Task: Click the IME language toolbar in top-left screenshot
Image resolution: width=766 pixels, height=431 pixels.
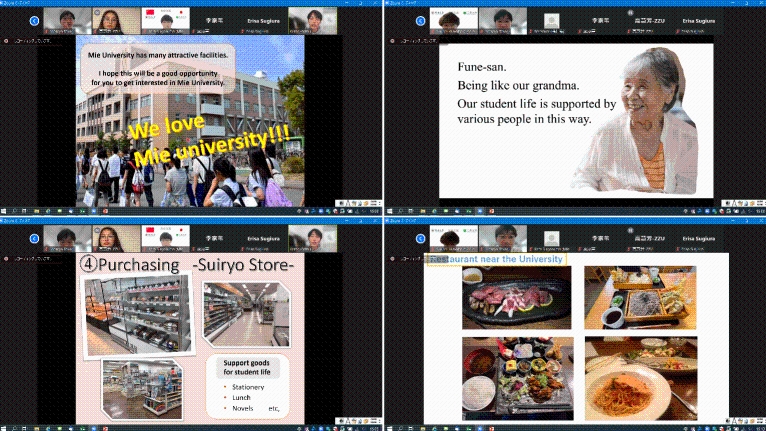Action: [358, 203]
